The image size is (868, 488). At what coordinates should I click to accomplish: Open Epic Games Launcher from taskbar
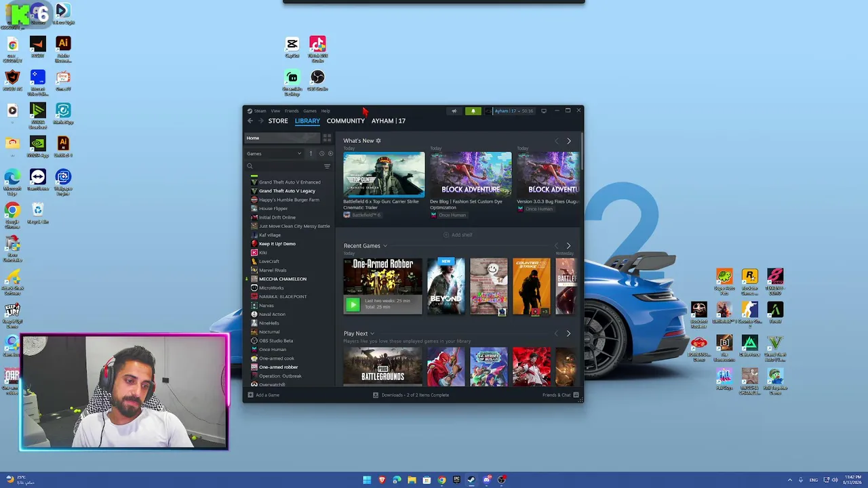coord(456,480)
